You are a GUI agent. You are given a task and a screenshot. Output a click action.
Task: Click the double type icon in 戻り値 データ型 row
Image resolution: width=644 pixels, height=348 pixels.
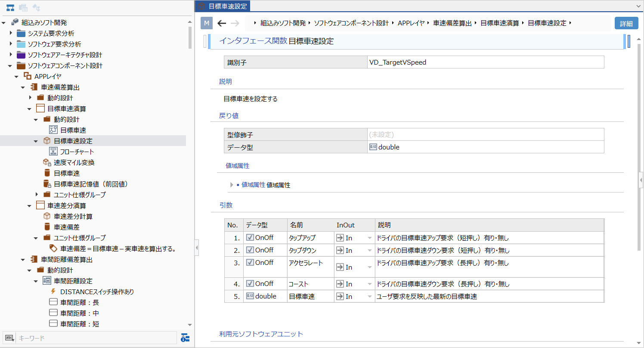click(373, 147)
